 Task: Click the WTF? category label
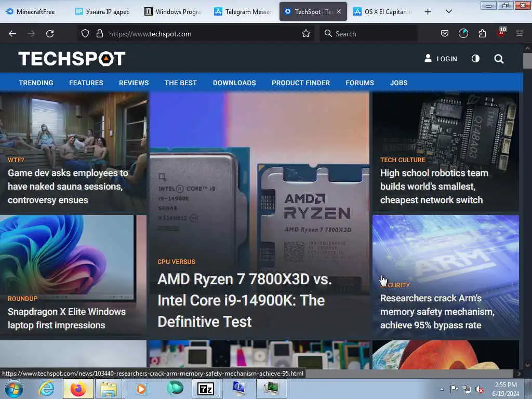(x=16, y=160)
